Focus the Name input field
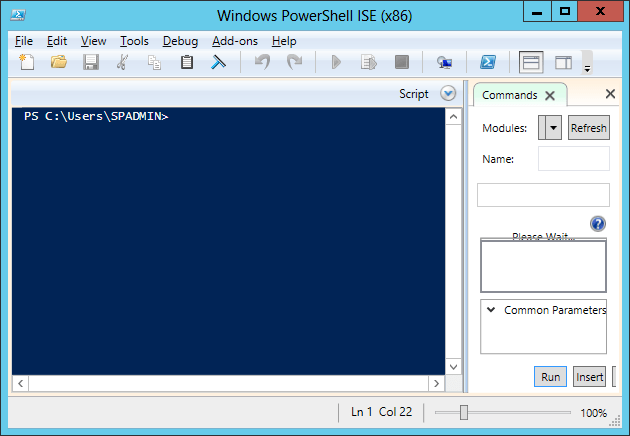Viewport: 630px width, 436px height. pyautogui.click(x=574, y=159)
